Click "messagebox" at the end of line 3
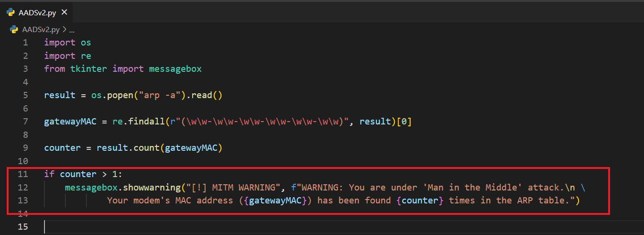This screenshot has width=644, height=235. point(175,69)
